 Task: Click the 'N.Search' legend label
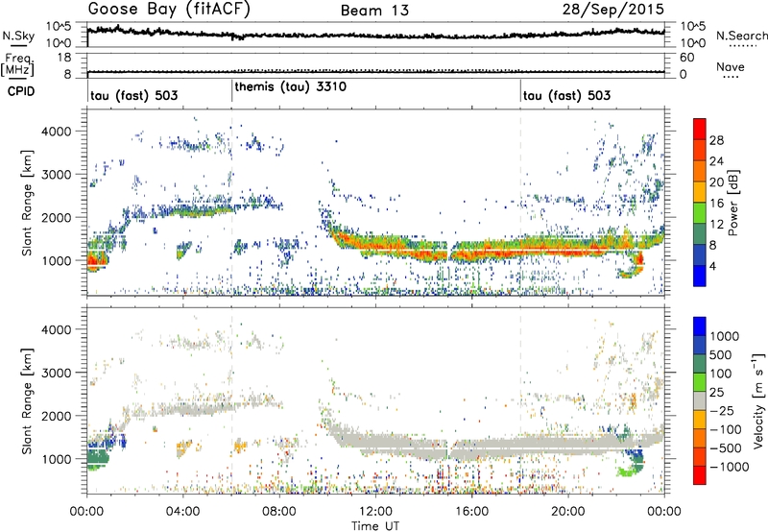741,36
